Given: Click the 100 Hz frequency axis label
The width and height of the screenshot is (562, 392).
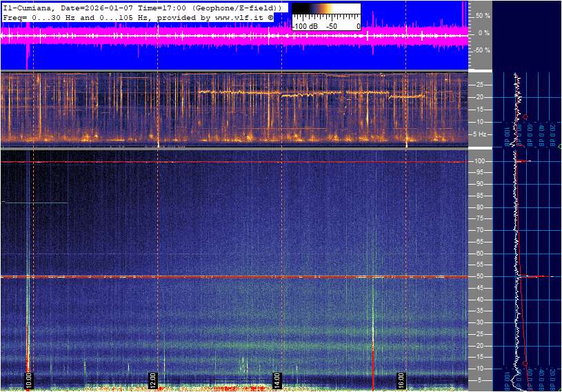Looking at the screenshot, I should [x=479, y=161].
